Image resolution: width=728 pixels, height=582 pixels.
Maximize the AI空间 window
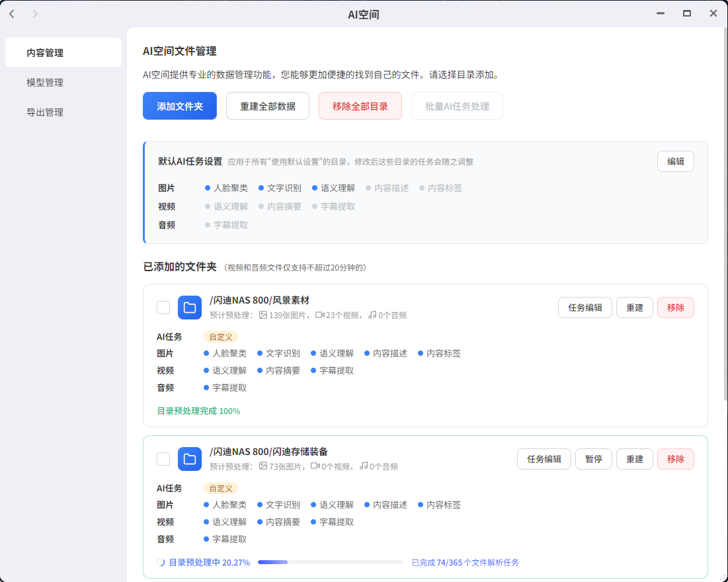coord(687,13)
